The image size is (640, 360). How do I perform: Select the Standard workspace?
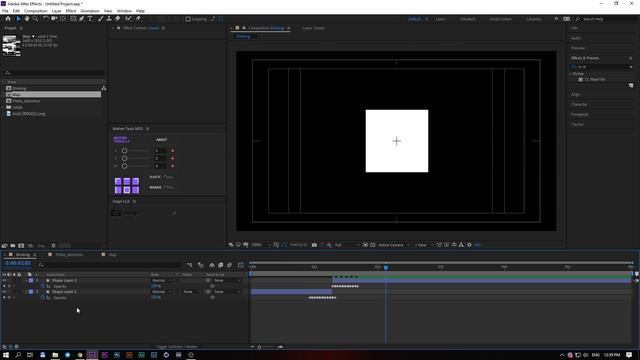pos(468,19)
